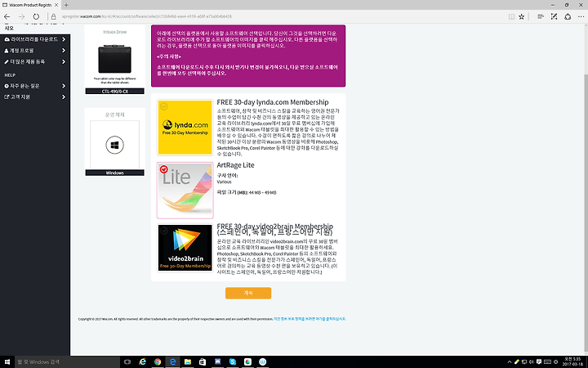This screenshot has height=368, width=588.
Task: Click the Intuos Draw tablet image
Action: tap(115, 60)
